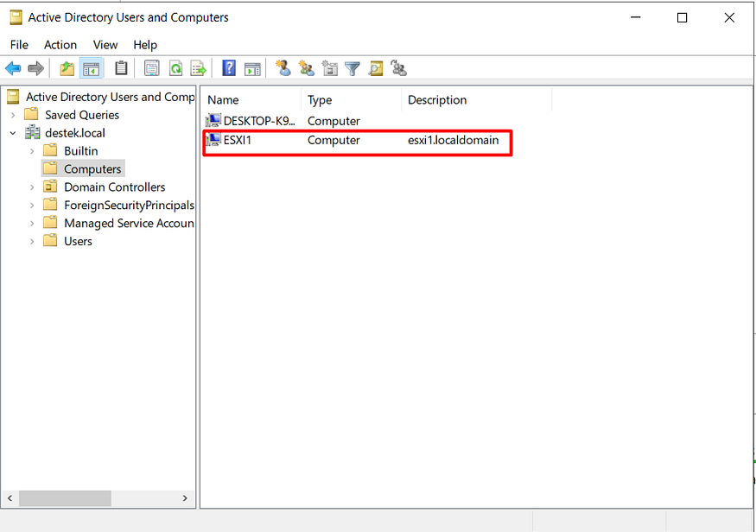
Task: Maximize the Active Directory window
Action: (x=682, y=18)
